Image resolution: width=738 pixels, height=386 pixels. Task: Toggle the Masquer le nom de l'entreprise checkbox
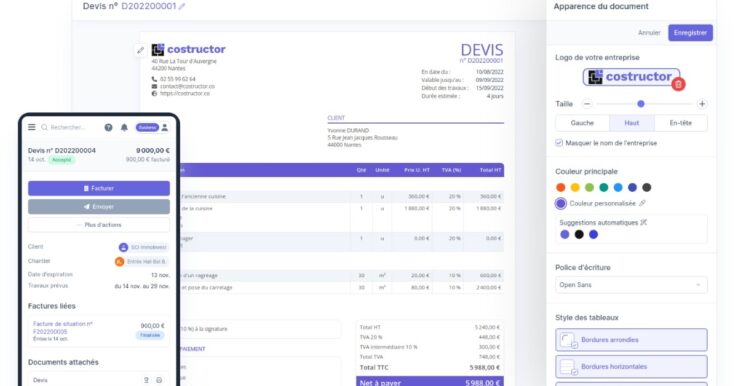point(559,143)
